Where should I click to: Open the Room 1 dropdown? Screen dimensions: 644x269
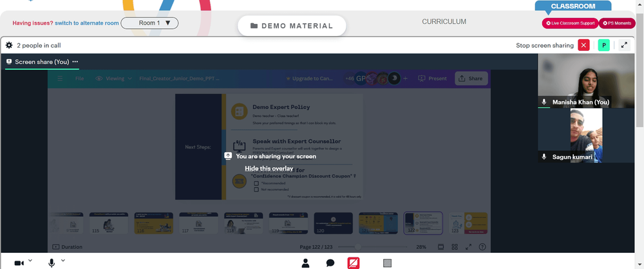point(149,23)
